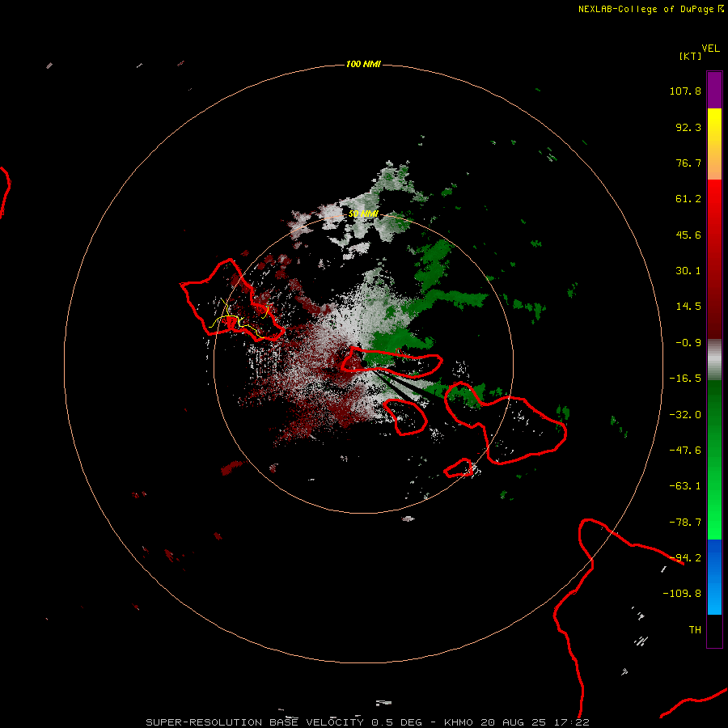Viewport: 728px width, 728px height.
Task: Click the -109.8 value on the velocity scale
Action: coord(682,594)
